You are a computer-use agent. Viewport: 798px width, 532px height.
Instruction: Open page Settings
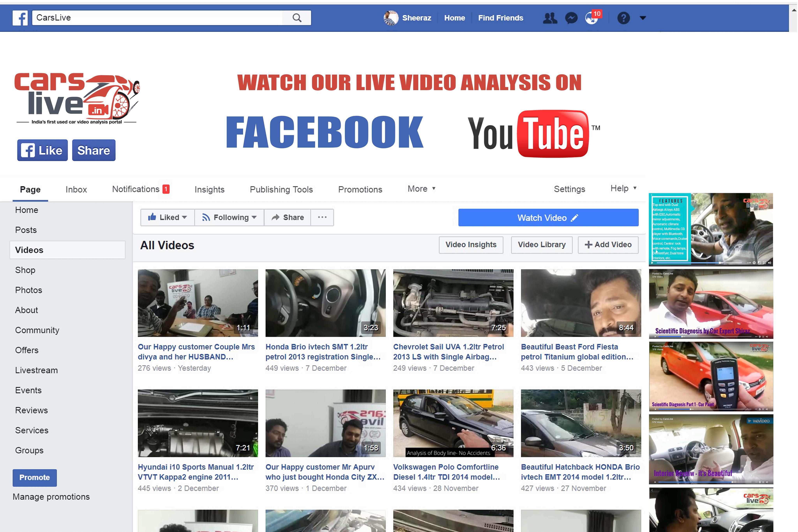point(569,189)
